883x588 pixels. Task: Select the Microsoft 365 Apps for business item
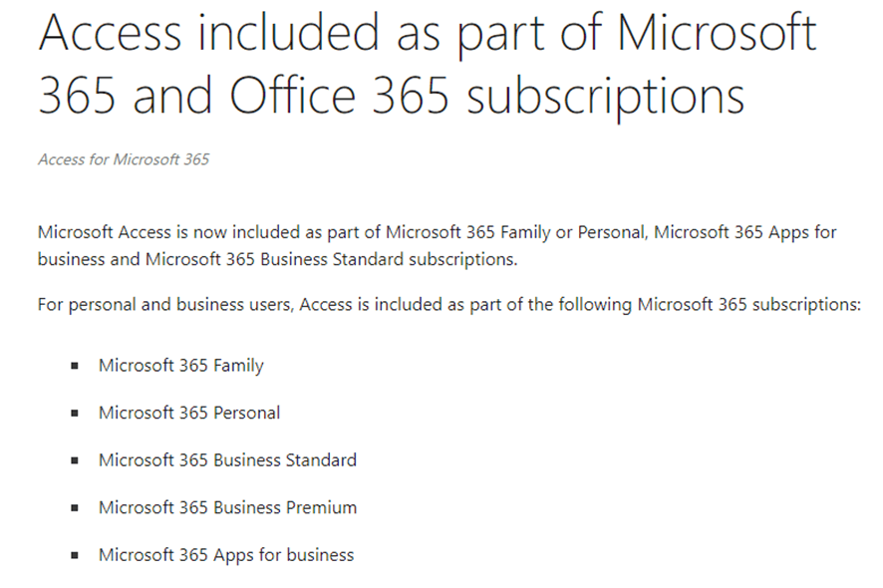[x=226, y=555]
